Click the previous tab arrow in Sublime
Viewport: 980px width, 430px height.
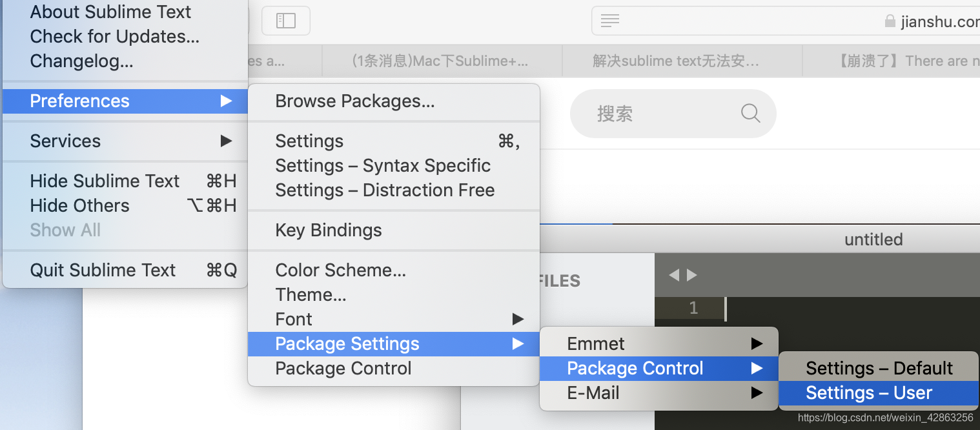pyautogui.click(x=674, y=275)
